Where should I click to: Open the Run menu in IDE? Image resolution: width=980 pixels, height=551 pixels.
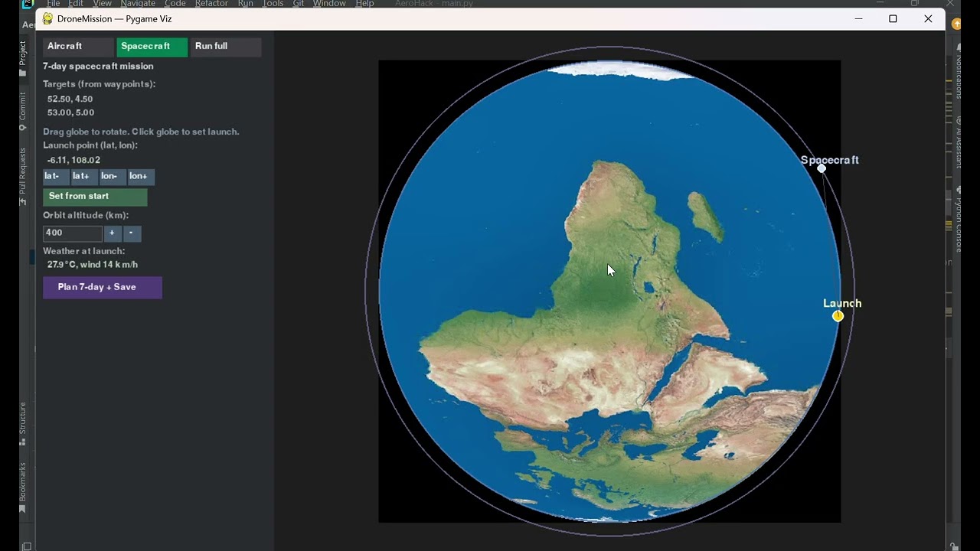pos(246,4)
